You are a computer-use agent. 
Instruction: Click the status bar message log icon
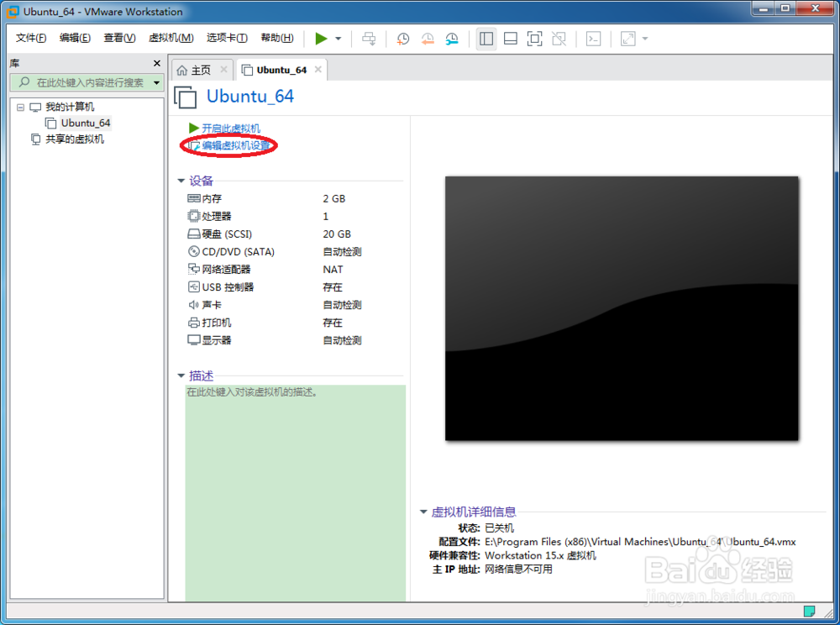[810, 611]
